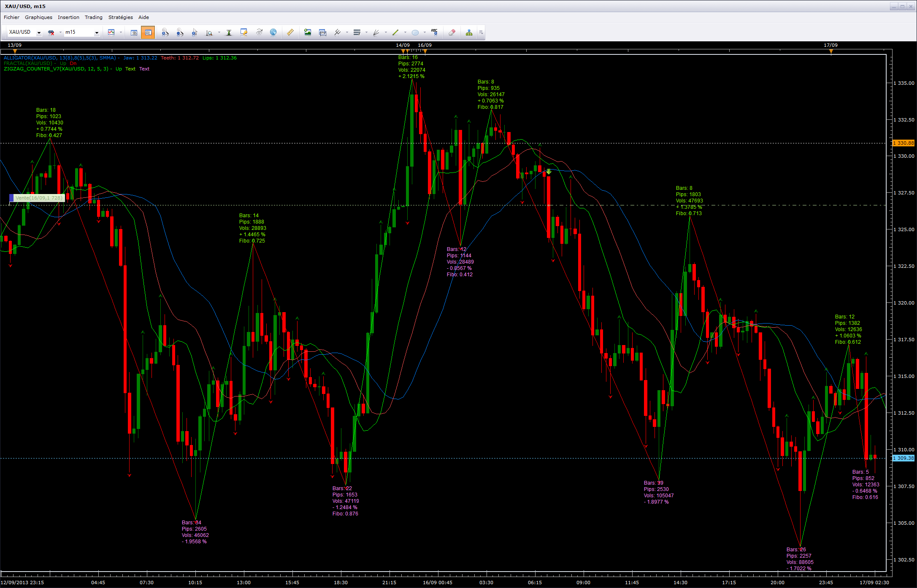Open the Insertion menu

(68, 17)
